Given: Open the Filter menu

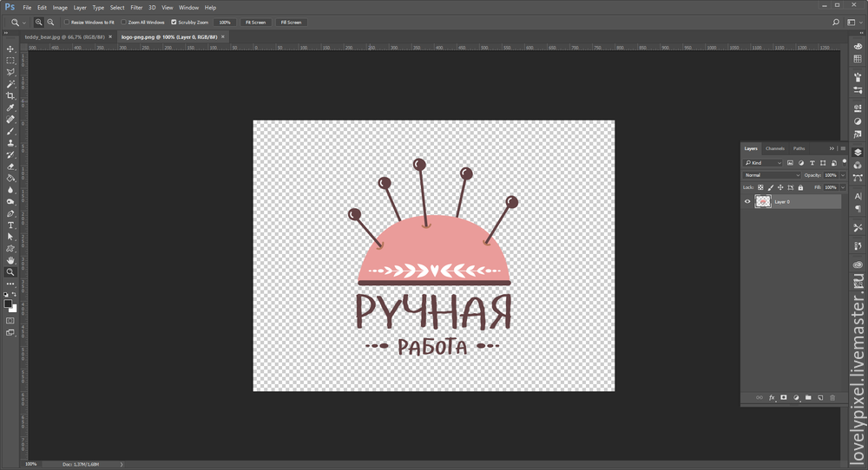Looking at the screenshot, I should pyautogui.click(x=136, y=7).
